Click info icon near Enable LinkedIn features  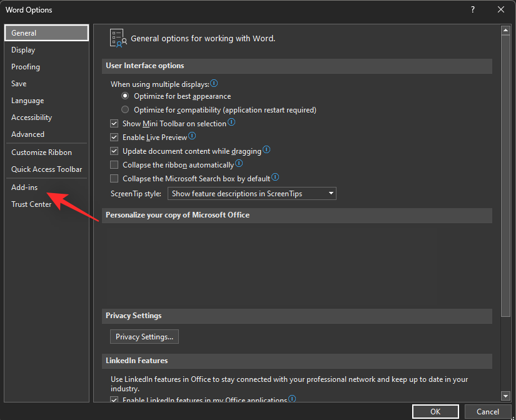click(291, 399)
